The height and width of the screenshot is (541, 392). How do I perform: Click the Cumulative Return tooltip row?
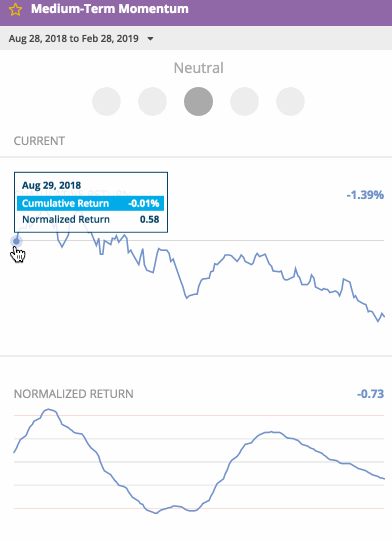pos(90,203)
